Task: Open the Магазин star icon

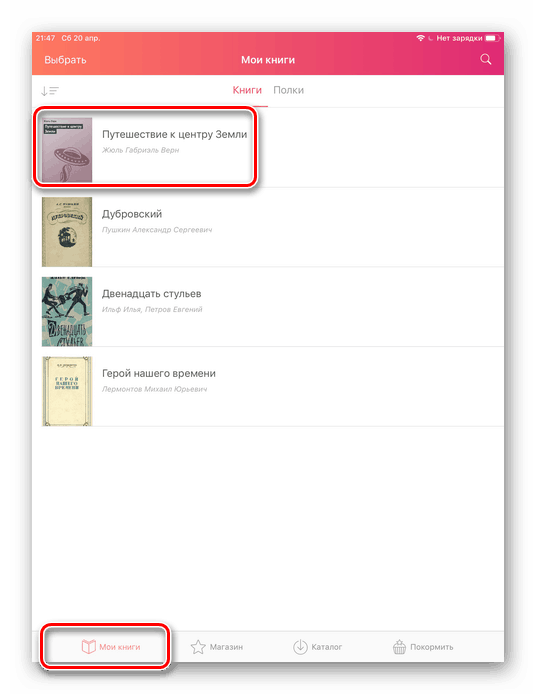Action: tap(198, 647)
